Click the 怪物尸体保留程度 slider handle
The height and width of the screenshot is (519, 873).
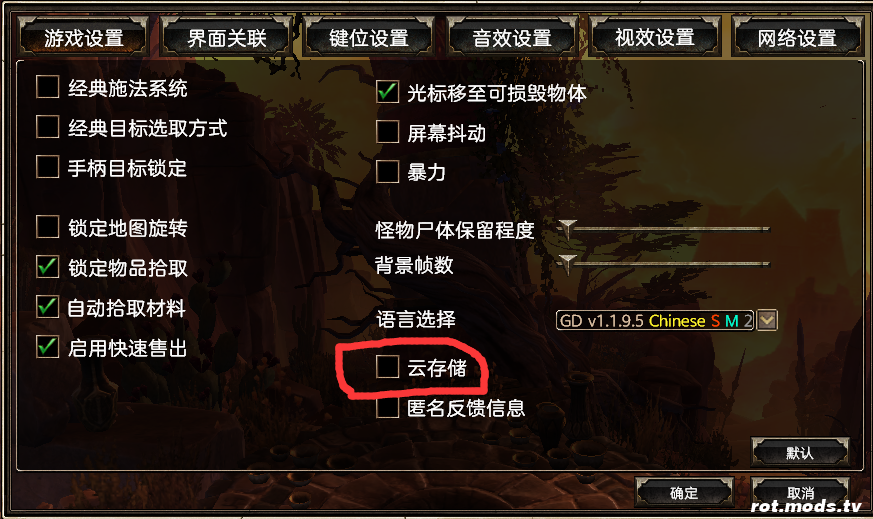(x=567, y=229)
